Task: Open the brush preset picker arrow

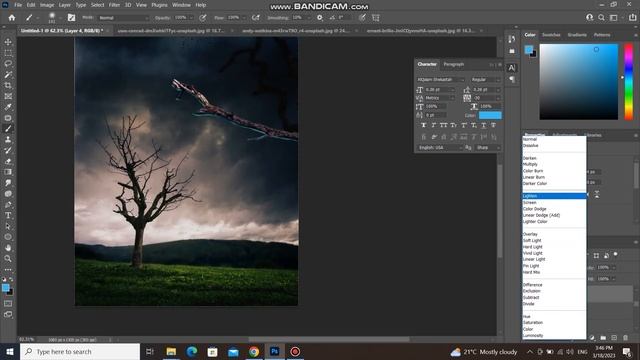Action: pos(60,18)
